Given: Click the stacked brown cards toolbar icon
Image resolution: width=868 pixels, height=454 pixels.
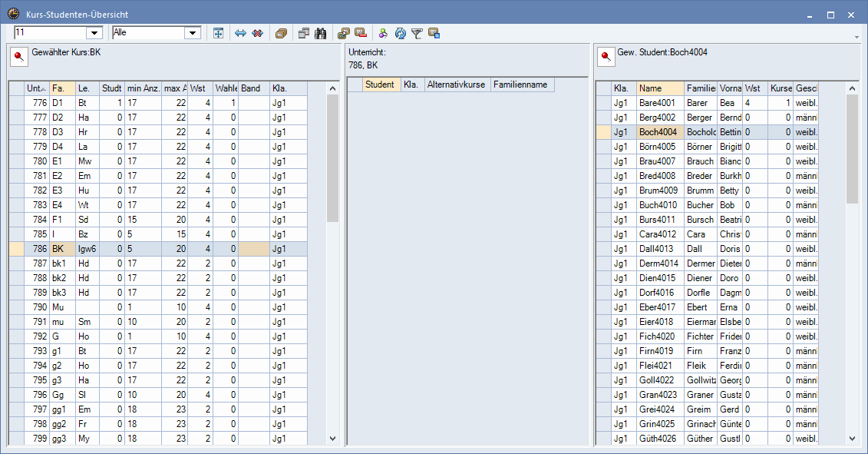Looking at the screenshot, I should tap(281, 33).
